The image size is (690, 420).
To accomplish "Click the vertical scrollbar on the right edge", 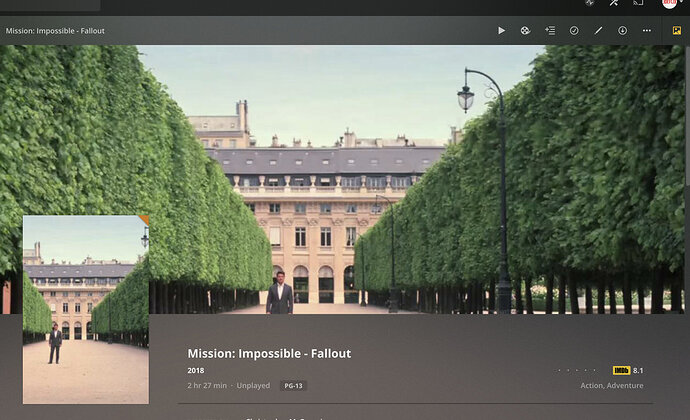I will tap(687, 117).
